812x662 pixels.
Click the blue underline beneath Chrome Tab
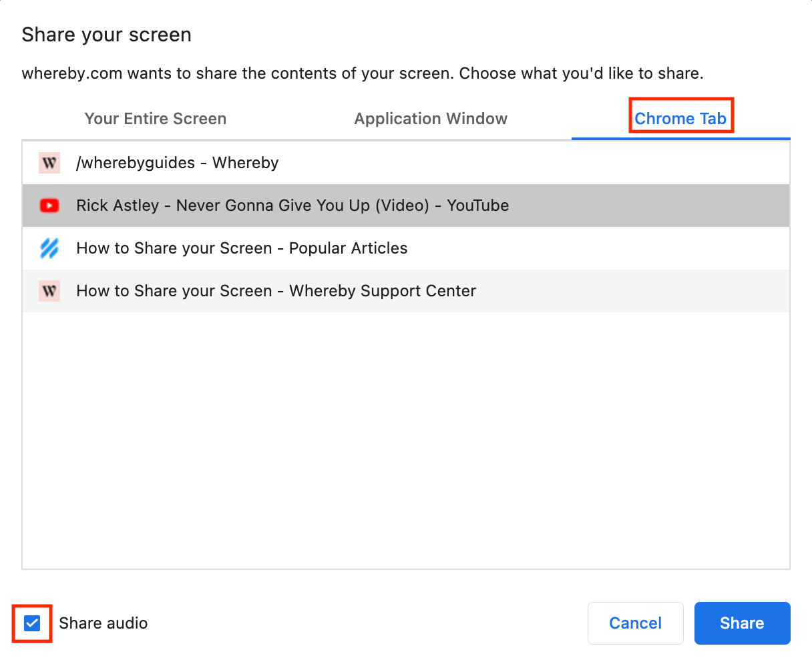click(680, 138)
